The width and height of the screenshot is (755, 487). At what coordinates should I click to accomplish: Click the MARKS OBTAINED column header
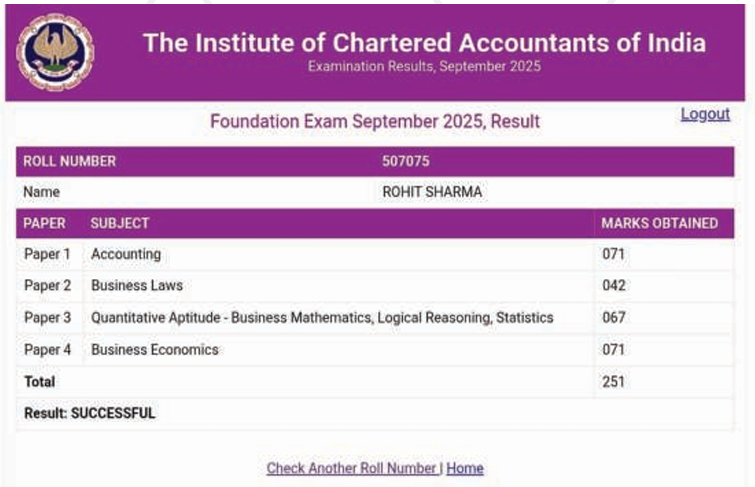[x=659, y=223]
